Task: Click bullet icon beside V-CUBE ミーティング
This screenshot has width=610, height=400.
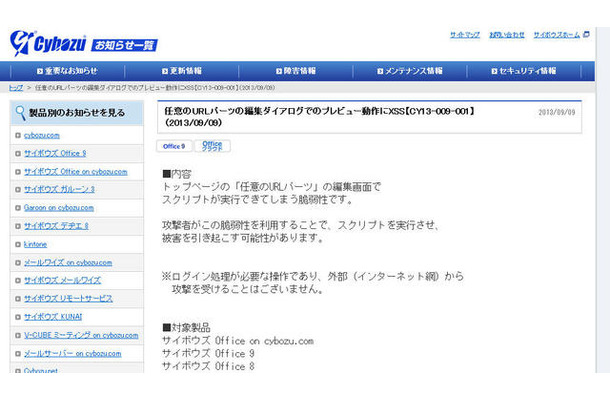Action: pyautogui.click(x=18, y=336)
